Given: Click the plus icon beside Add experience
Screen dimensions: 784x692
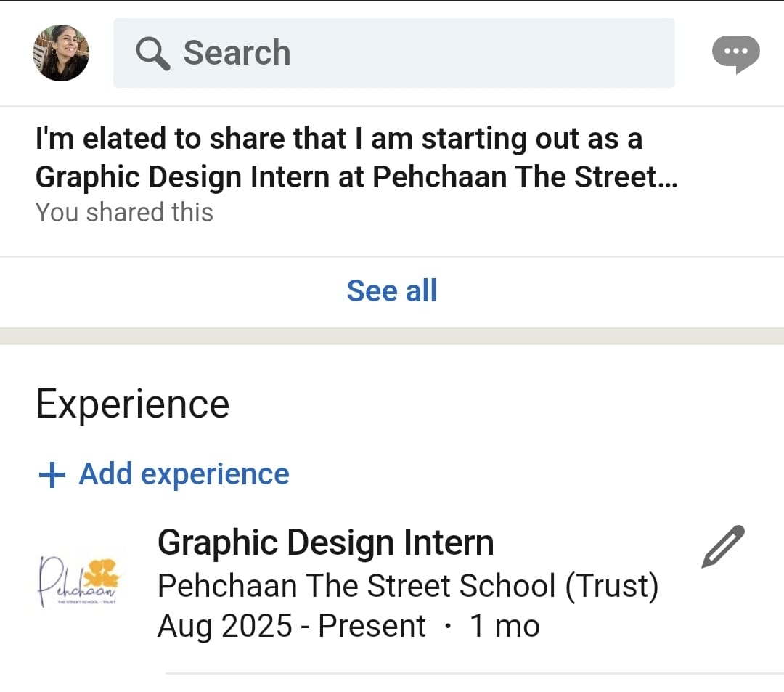Looking at the screenshot, I should (x=52, y=476).
